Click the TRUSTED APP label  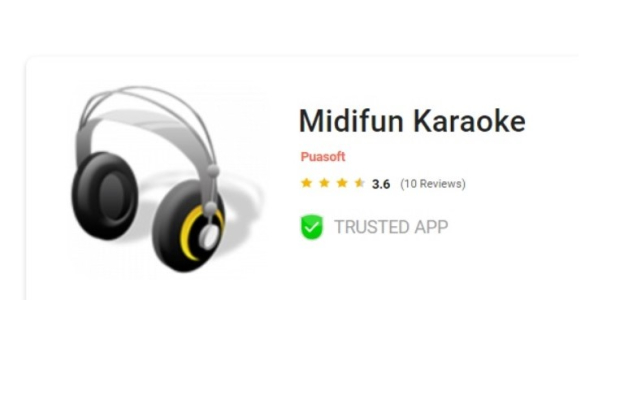click(391, 227)
